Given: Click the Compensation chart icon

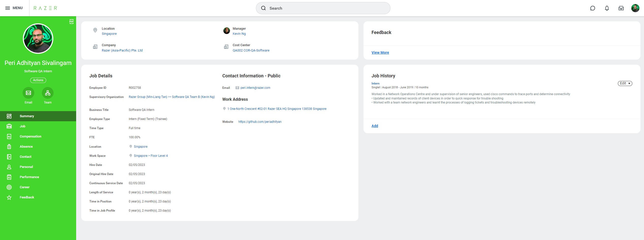Looking at the screenshot, I should [9, 136].
